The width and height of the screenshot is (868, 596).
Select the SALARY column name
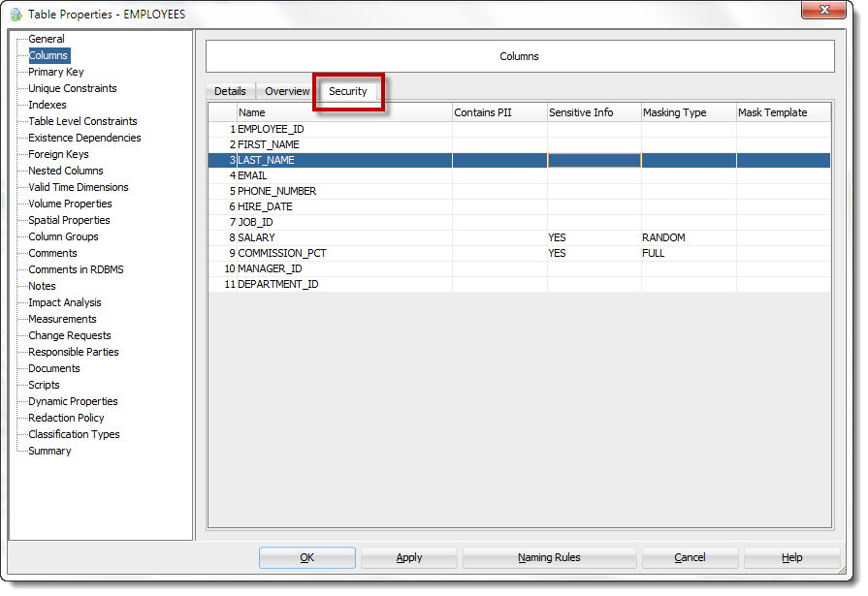pos(344,238)
